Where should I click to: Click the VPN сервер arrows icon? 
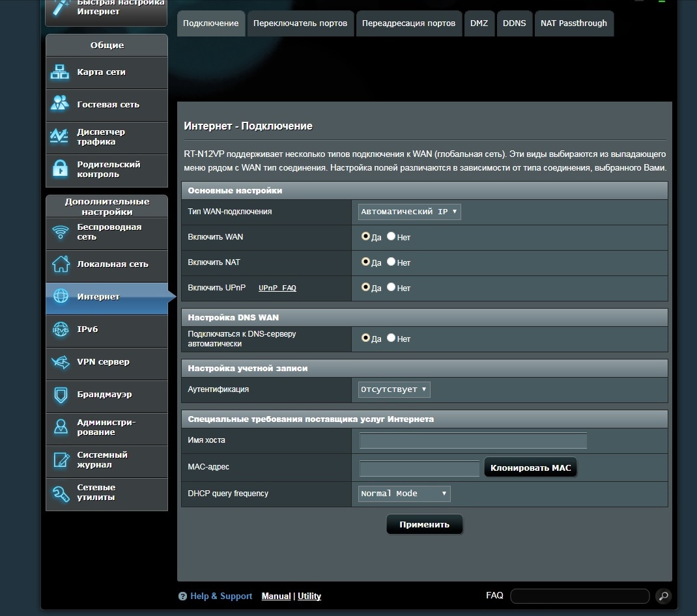click(x=61, y=362)
